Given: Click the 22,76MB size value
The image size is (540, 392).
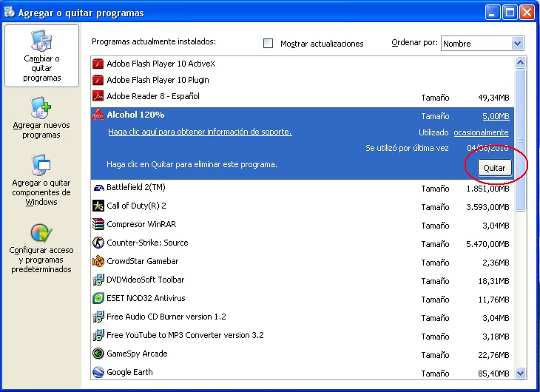Looking at the screenshot, I should (493, 355).
